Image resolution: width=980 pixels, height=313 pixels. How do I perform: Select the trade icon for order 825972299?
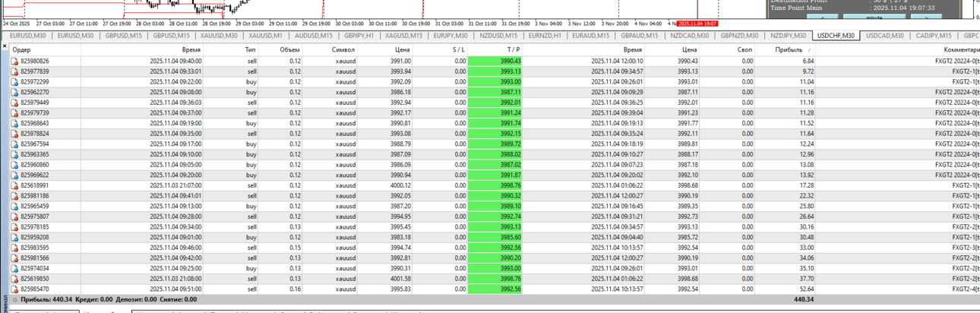(x=14, y=81)
